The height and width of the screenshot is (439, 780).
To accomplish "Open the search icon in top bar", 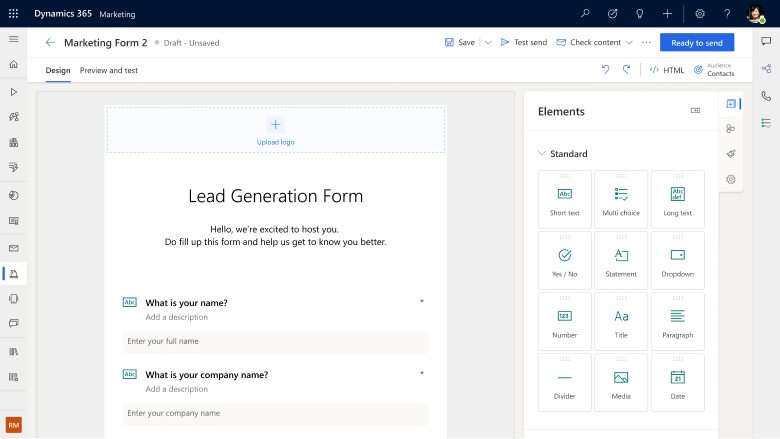I will tap(585, 14).
